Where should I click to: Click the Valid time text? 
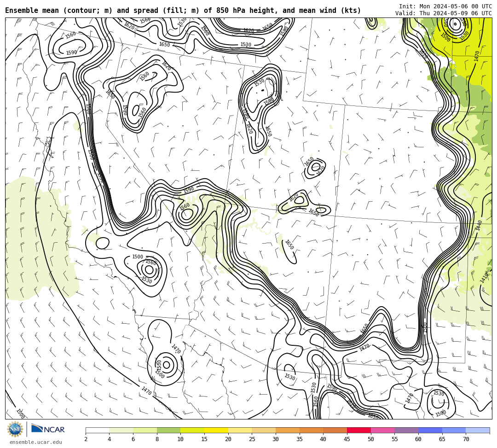pos(444,13)
